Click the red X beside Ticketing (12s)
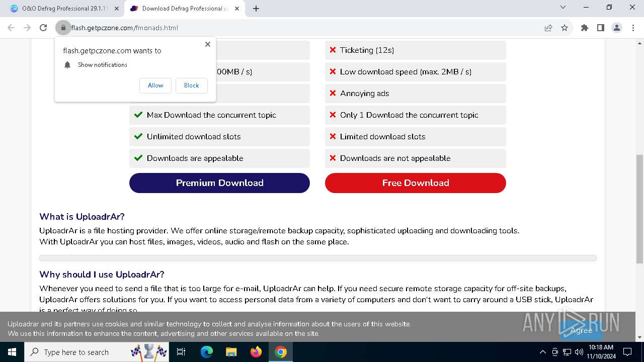Image resolution: width=644 pixels, height=362 pixels. (x=333, y=50)
